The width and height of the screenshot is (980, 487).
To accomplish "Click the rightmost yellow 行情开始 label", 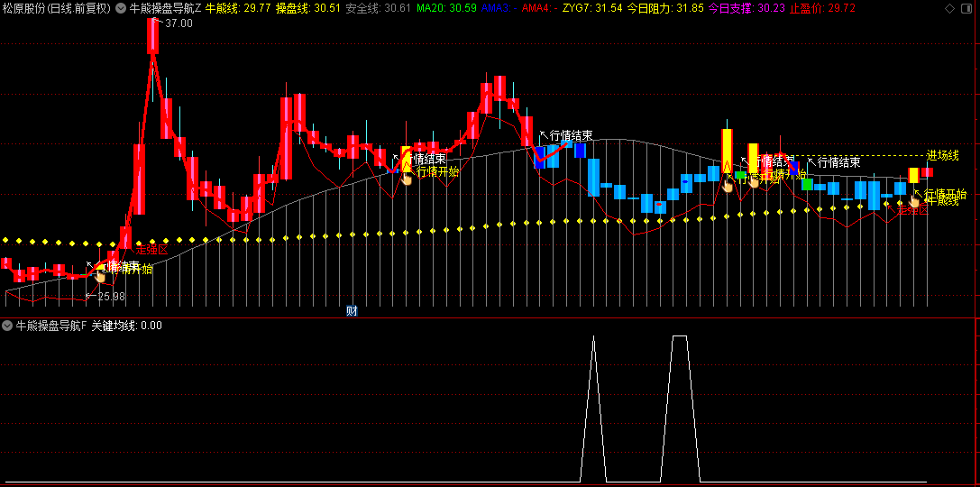I will [x=945, y=194].
